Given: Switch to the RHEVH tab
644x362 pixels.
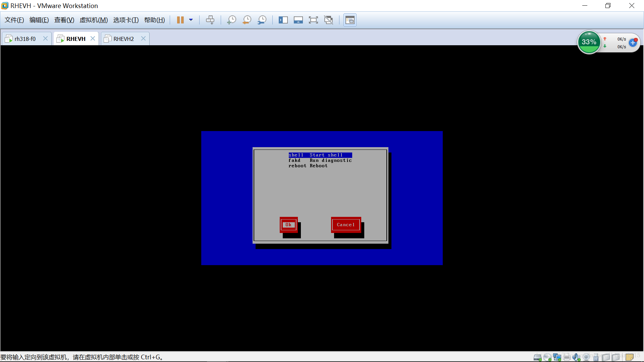Looking at the screenshot, I should (76, 39).
